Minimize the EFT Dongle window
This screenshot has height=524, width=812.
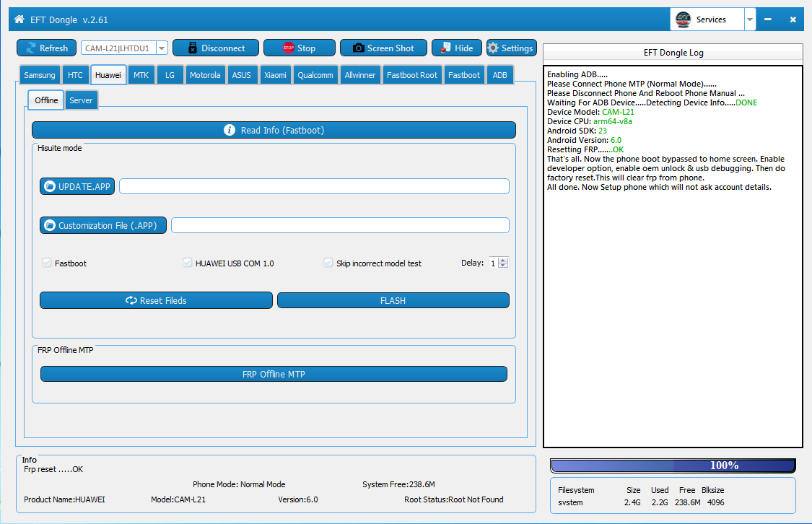[768, 19]
